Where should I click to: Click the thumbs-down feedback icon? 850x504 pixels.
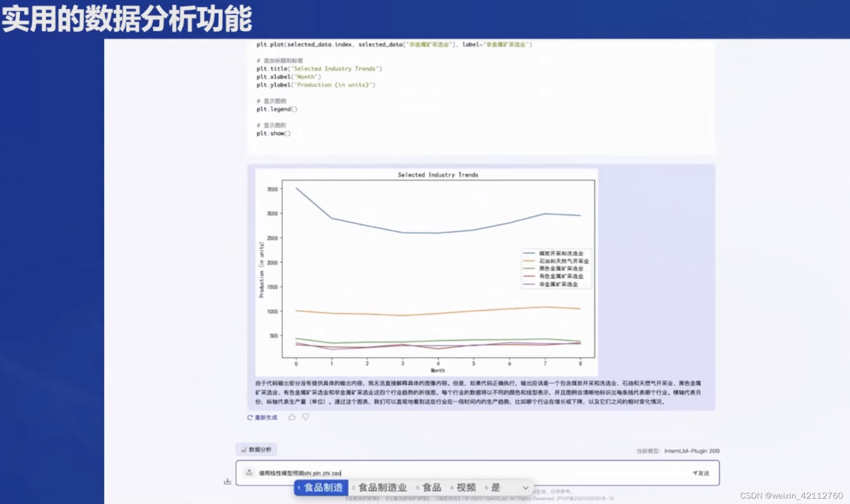305,417
